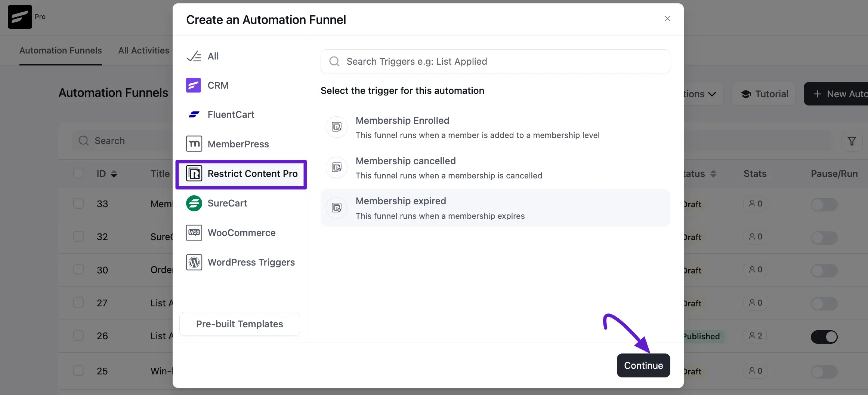Click the Continue button
This screenshot has height=395, width=868.
[x=643, y=365]
